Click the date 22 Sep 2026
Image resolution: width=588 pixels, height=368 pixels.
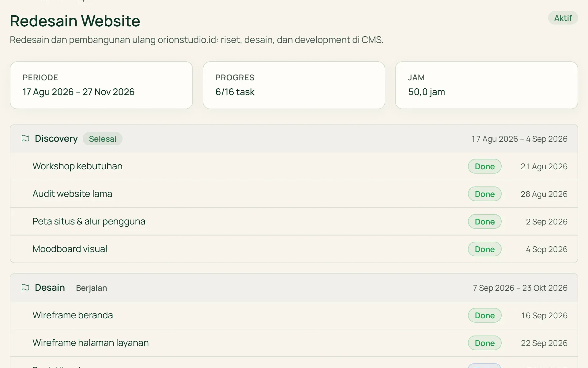pos(544,343)
